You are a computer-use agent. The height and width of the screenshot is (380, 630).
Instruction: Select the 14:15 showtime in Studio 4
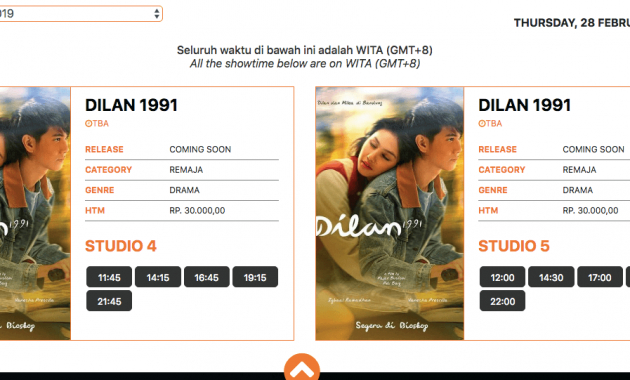click(x=158, y=277)
